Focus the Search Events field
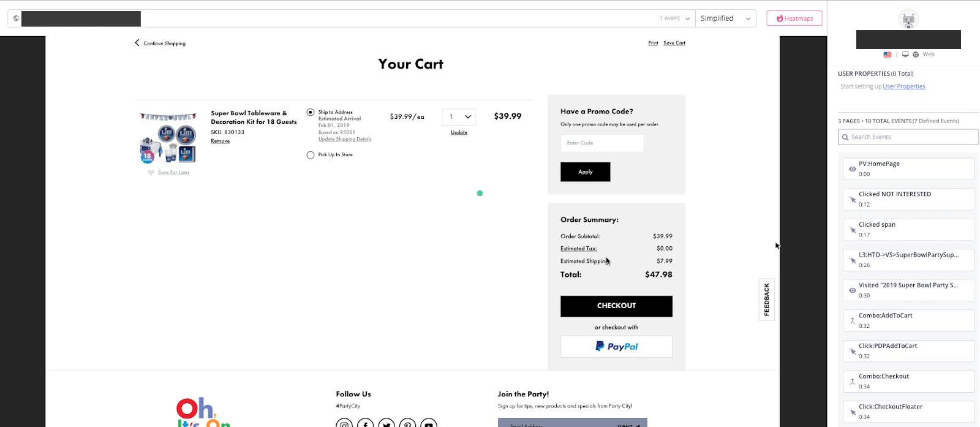980x427 pixels. coord(908,137)
